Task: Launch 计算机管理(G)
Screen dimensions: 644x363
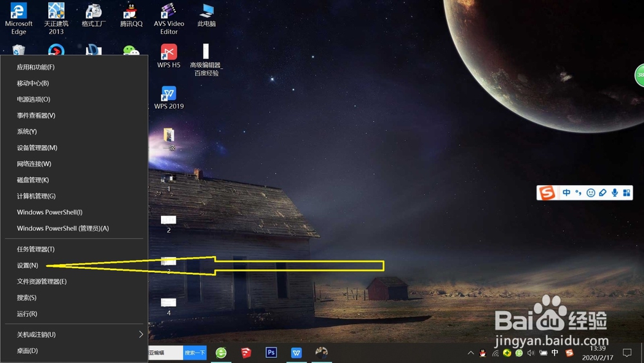Action: click(74, 196)
